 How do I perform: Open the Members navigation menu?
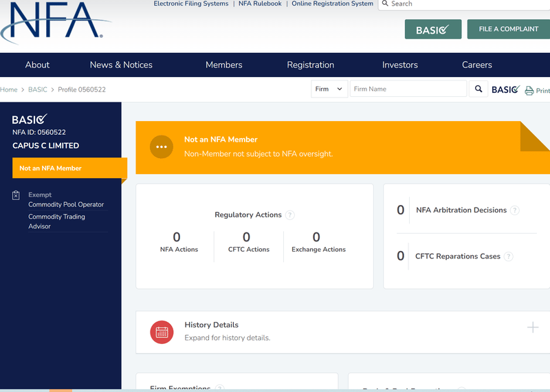point(224,65)
